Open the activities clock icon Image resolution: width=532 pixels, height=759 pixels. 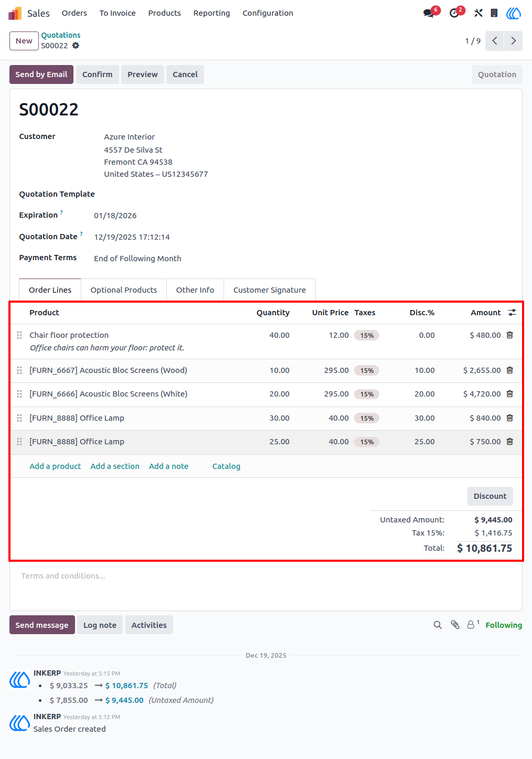(454, 13)
